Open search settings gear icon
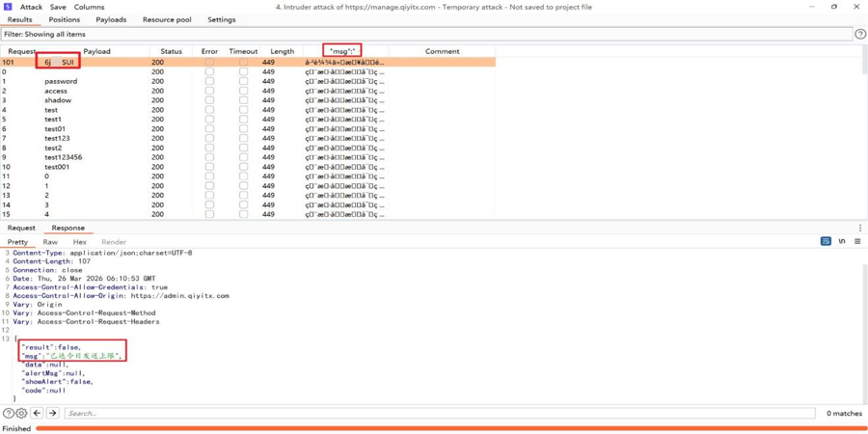Screen dimensions: 868x434 (x=21, y=413)
